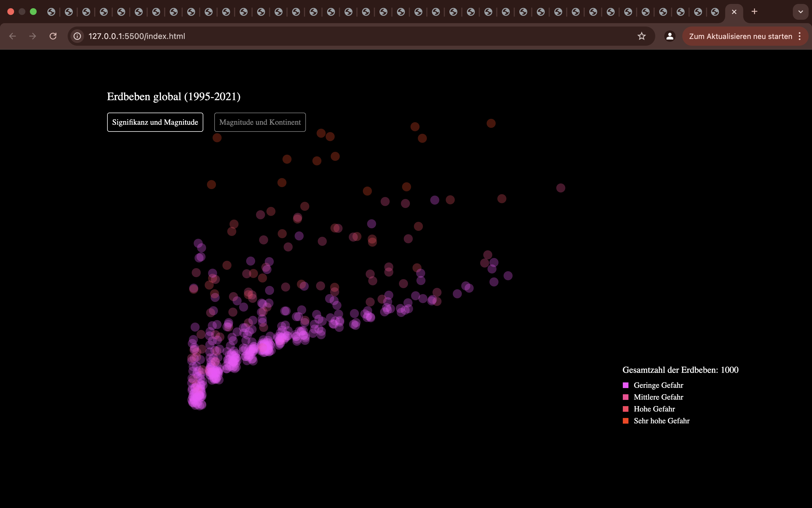Screen dimensions: 812x508
Task: Select the 'Signifikanz und Magnitude' view
Action: (155, 122)
